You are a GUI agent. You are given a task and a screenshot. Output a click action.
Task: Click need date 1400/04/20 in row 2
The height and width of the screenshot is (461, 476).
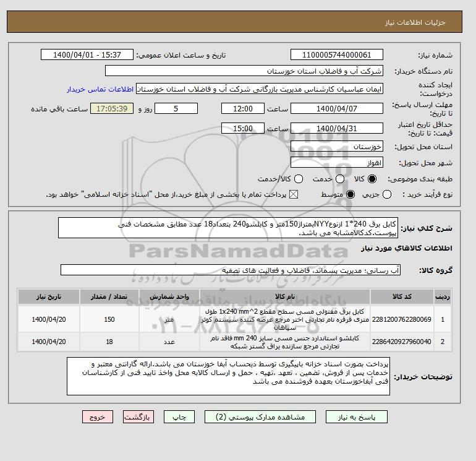(x=49, y=342)
